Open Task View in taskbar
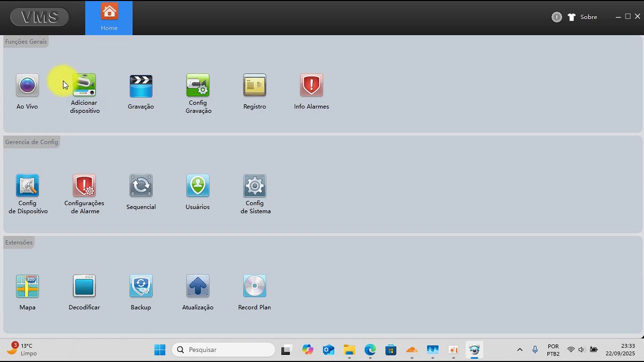This screenshot has width=644, height=362. point(286,350)
